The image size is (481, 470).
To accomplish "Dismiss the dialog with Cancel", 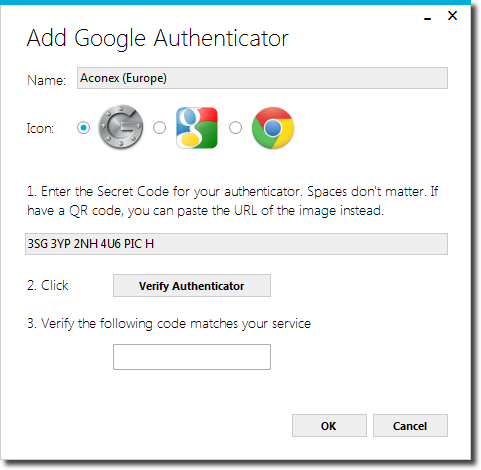I will 410,426.
